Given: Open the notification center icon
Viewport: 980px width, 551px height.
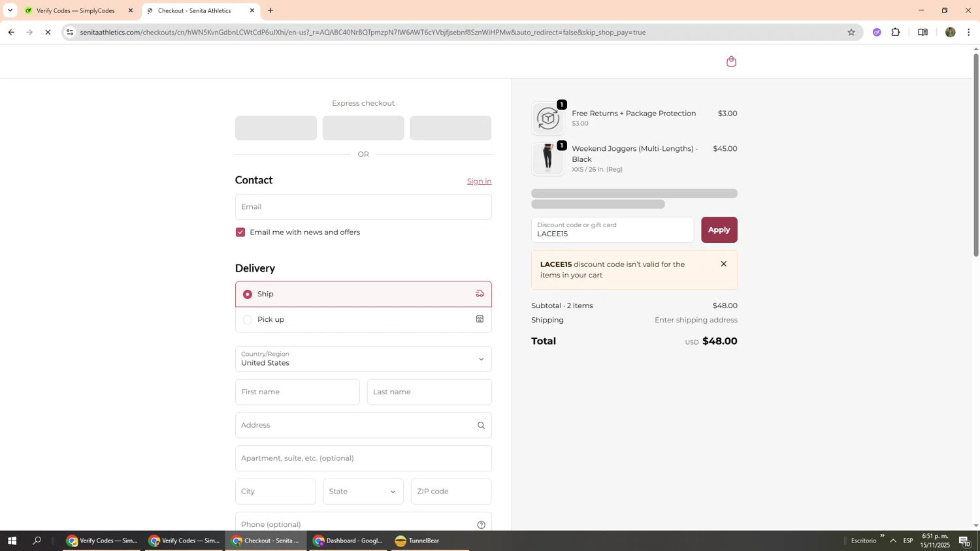Looking at the screenshot, I should pos(964,541).
